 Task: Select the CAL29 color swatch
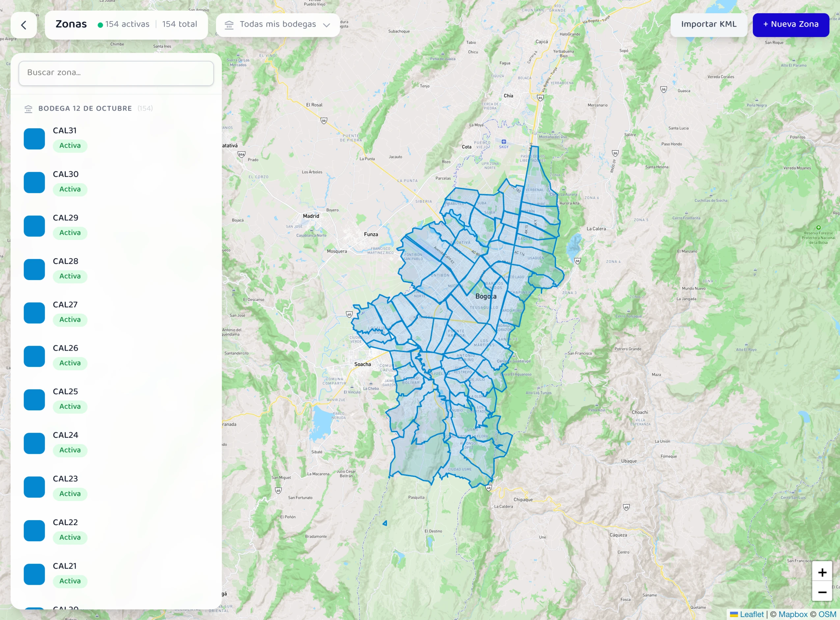[34, 225]
